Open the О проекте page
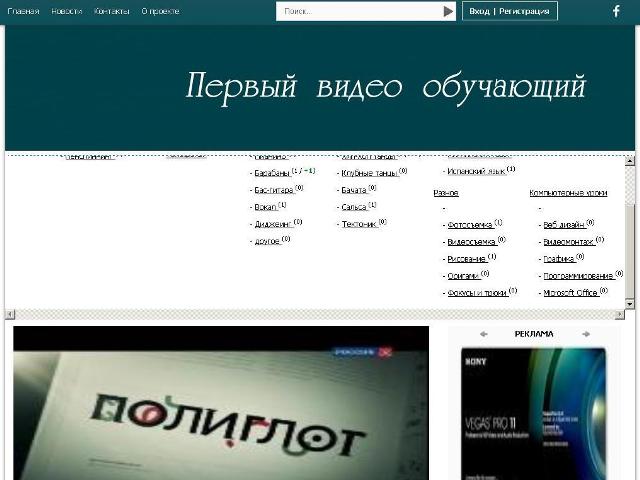 (x=160, y=11)
